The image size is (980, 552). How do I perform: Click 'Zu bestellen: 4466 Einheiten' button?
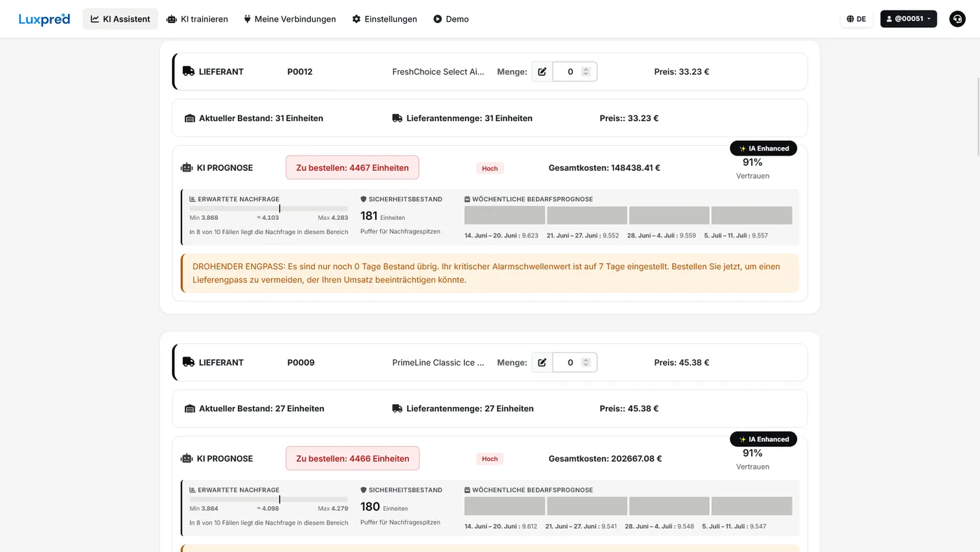tap(352, 459)
